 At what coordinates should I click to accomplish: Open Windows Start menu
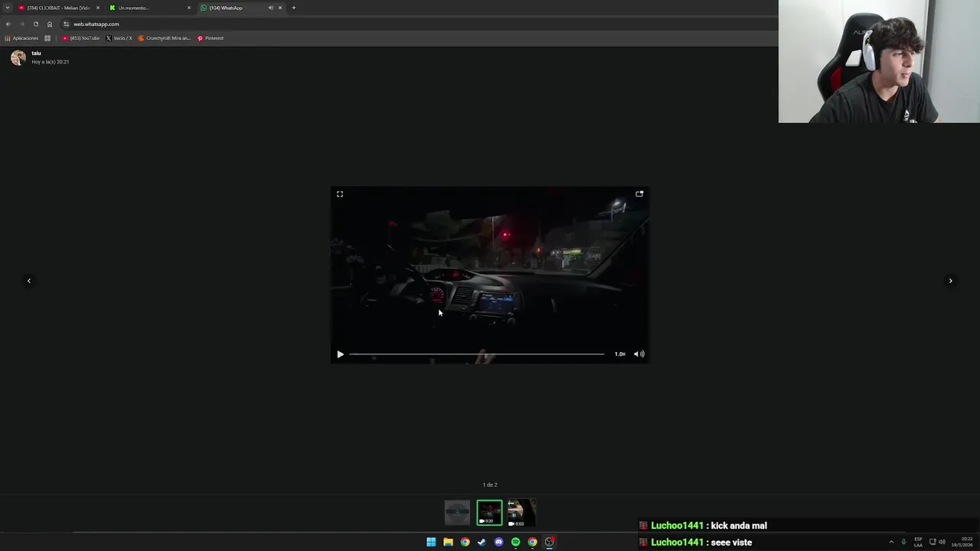click(x=431, y=542)
